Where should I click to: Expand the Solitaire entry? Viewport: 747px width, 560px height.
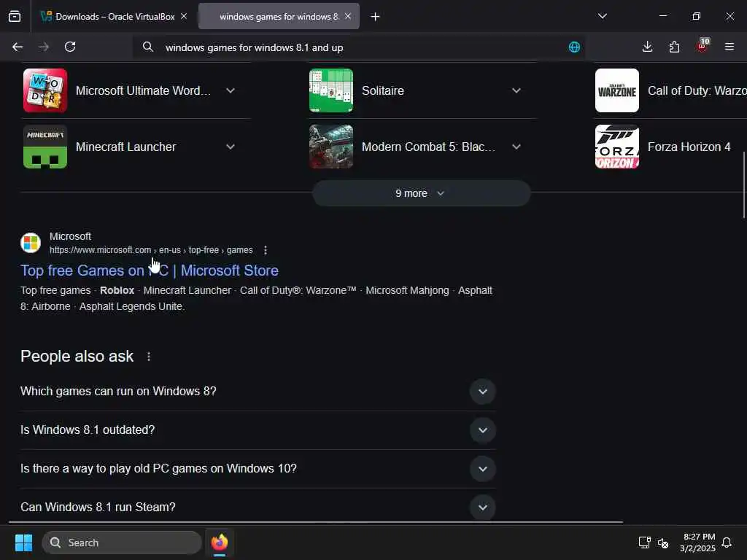(516, 90)
